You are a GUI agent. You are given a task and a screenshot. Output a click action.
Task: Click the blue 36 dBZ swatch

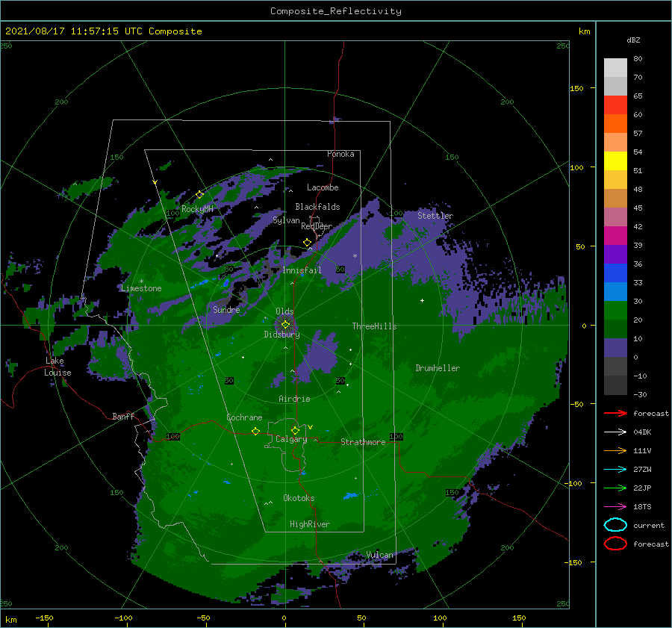tap(615, 273)
